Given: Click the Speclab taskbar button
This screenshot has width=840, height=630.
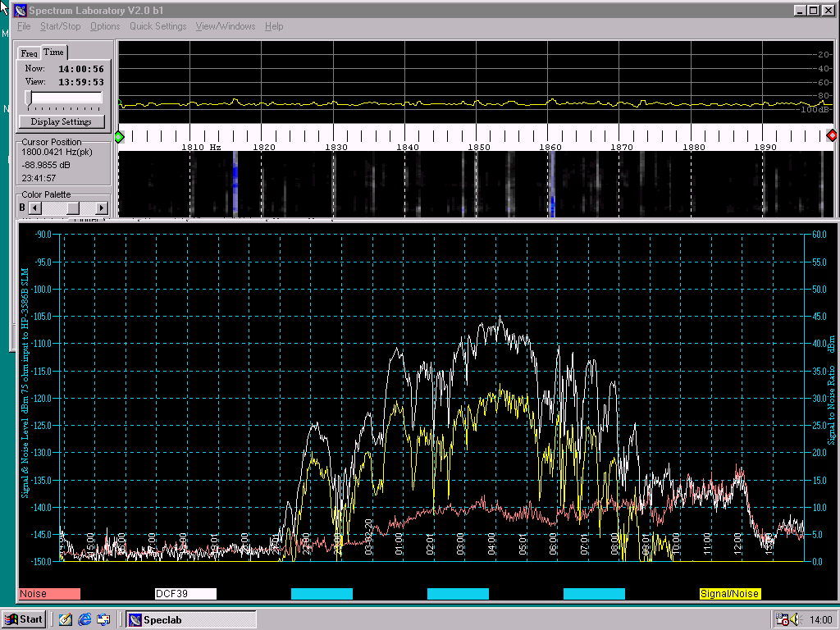Looking at the screenshot, I should [191, 620].
